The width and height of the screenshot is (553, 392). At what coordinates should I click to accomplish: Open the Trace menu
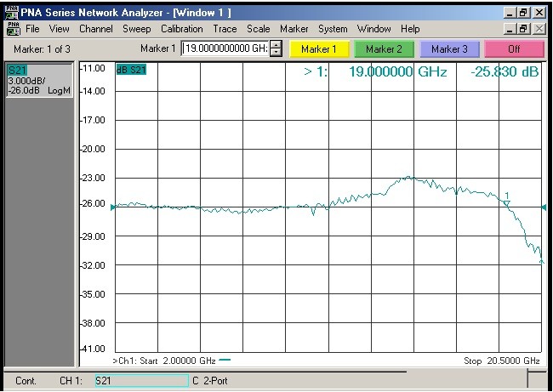tap(225, 29)
